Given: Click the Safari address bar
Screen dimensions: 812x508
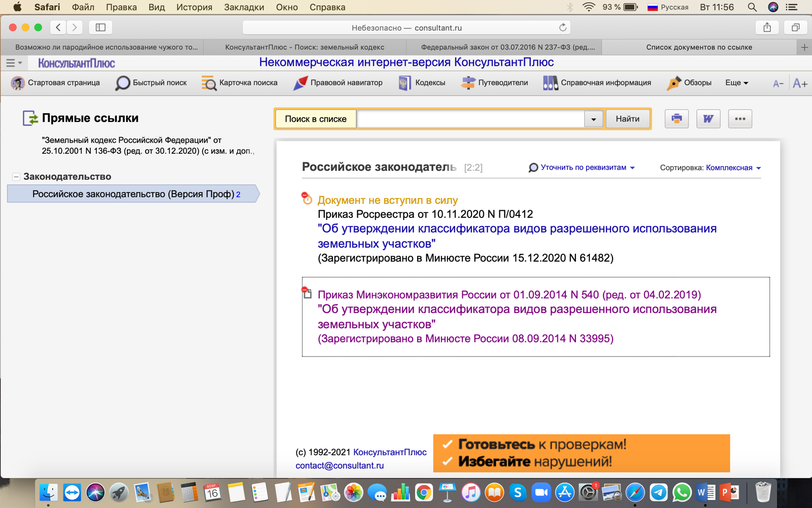Looking at the screenshot, I should [x=407, y=27].
